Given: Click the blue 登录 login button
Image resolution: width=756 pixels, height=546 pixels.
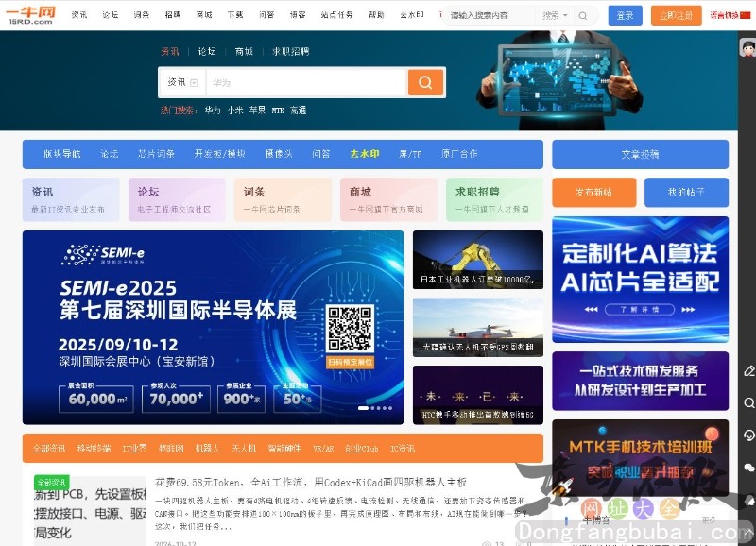Looking at the screenshot, I should [x=625, y=15].
